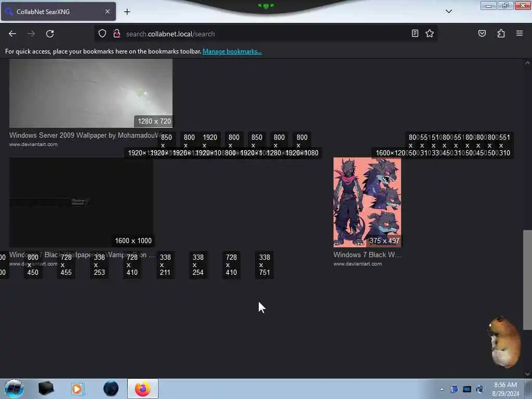Open the Action Center flag tray icon

(454, 389)
